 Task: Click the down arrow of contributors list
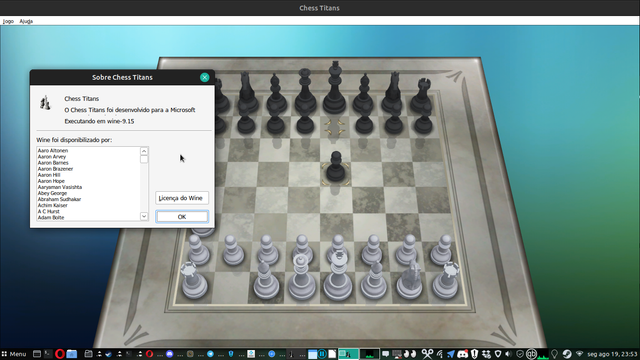coord(144,216)
